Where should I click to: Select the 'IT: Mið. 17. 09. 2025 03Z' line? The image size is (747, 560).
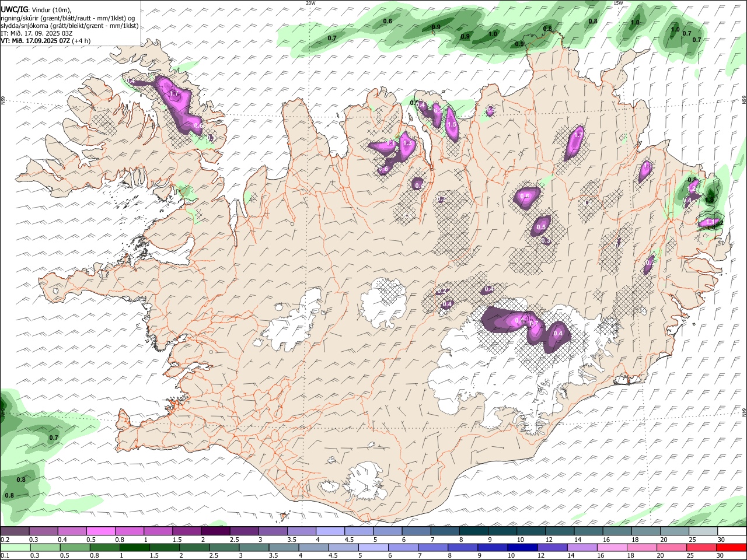click(x=37, y=33)
